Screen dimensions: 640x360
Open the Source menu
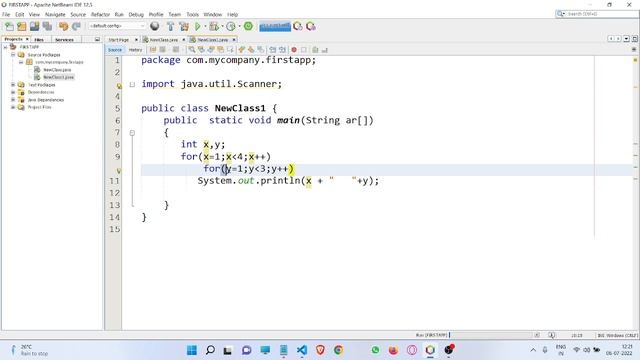click(x=78, y=14)
